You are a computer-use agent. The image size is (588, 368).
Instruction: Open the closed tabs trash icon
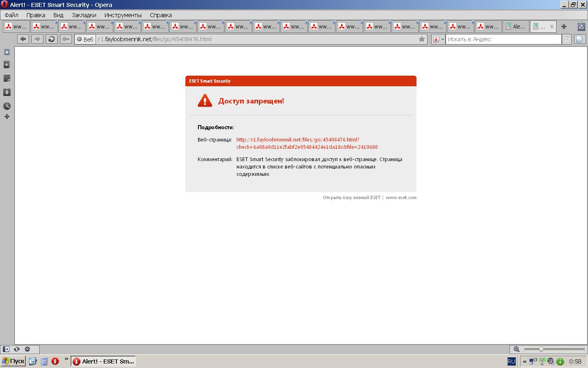tap(581, 27)
